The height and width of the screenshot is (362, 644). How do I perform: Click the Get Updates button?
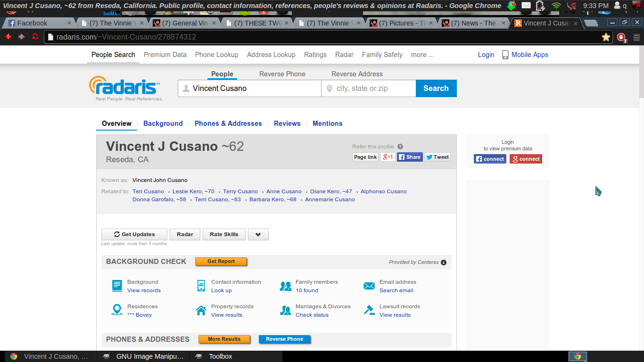tap(134, 234)
